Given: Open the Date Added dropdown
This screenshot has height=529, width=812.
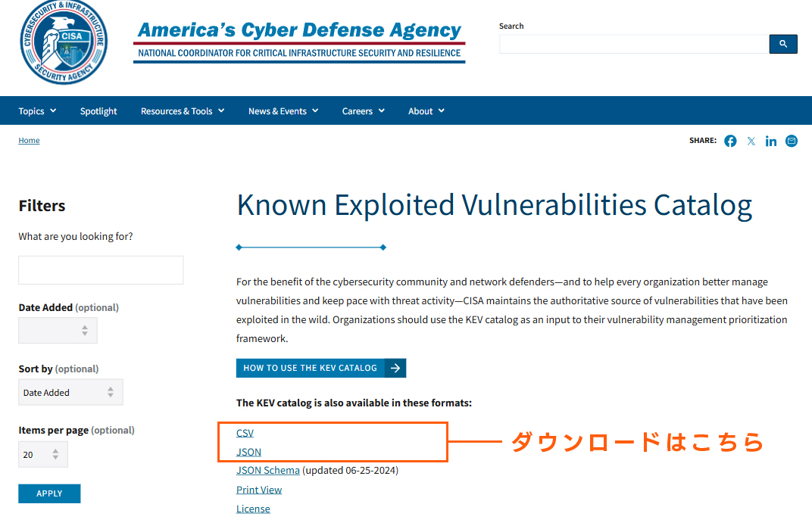Looking at the screenshot, I should pyautogui.click(x=58, y=331).
